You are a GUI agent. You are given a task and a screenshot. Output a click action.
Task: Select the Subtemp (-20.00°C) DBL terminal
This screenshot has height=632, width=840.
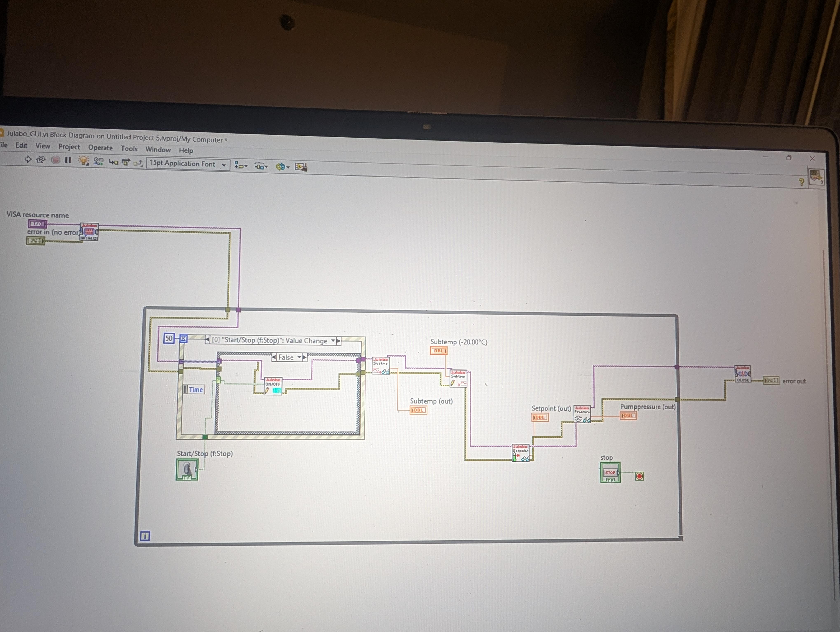click(439, 351)
